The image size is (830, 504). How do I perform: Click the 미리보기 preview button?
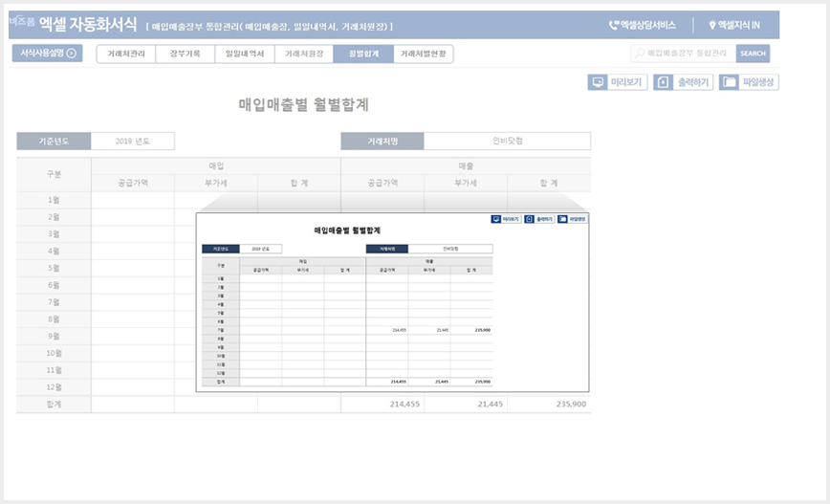point(617,82)
